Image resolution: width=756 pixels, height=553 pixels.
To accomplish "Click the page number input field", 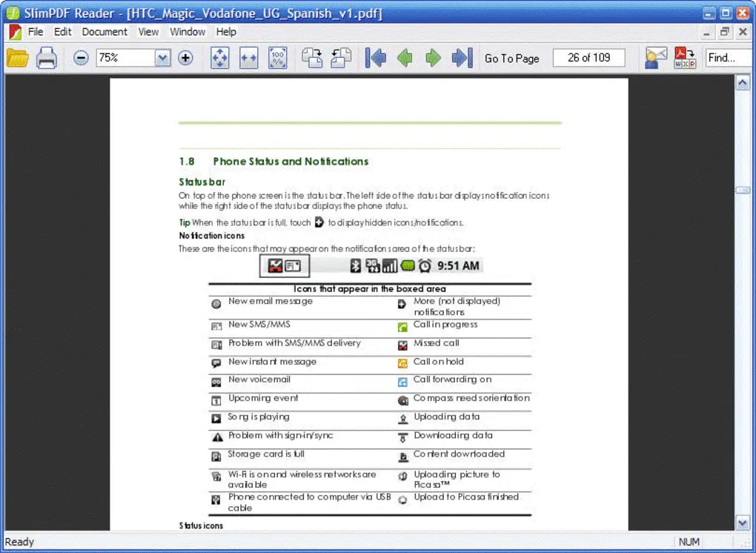I will [588, 58].
